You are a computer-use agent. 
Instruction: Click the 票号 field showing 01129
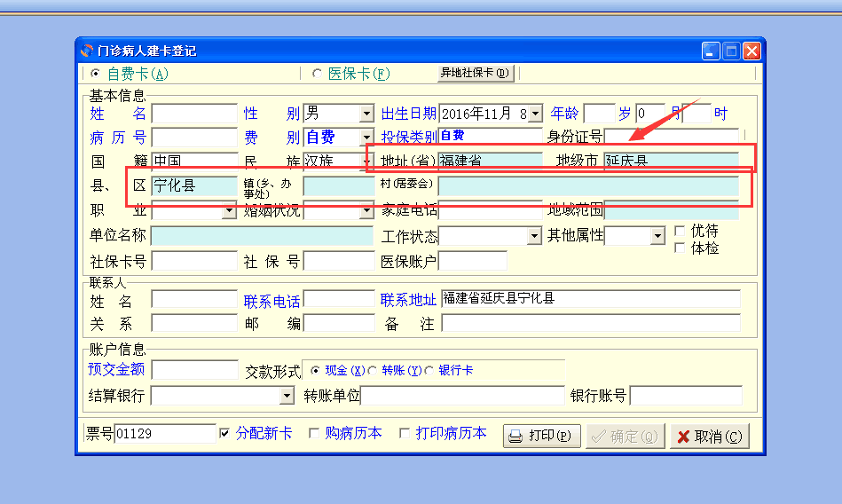(x=165, y=433)
